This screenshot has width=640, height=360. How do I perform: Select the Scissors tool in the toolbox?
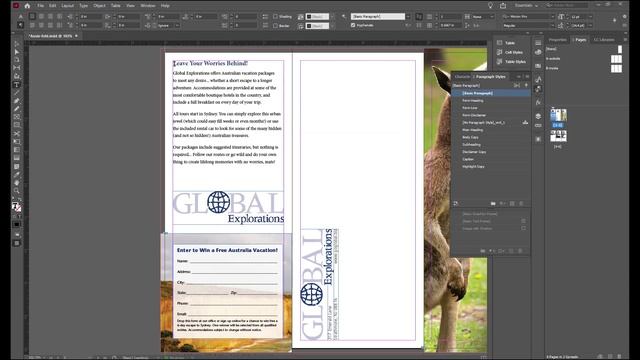click(17, 134)
